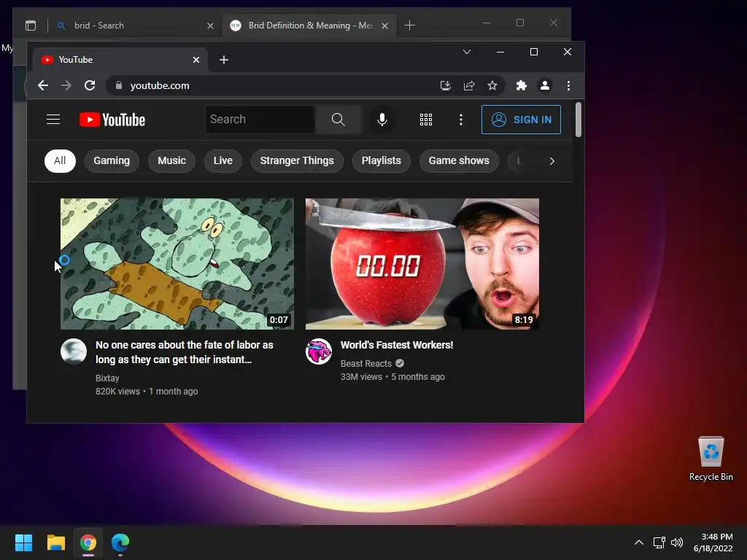Reload the youtube.com page
747x560 pixels.
tap(90, 86)
